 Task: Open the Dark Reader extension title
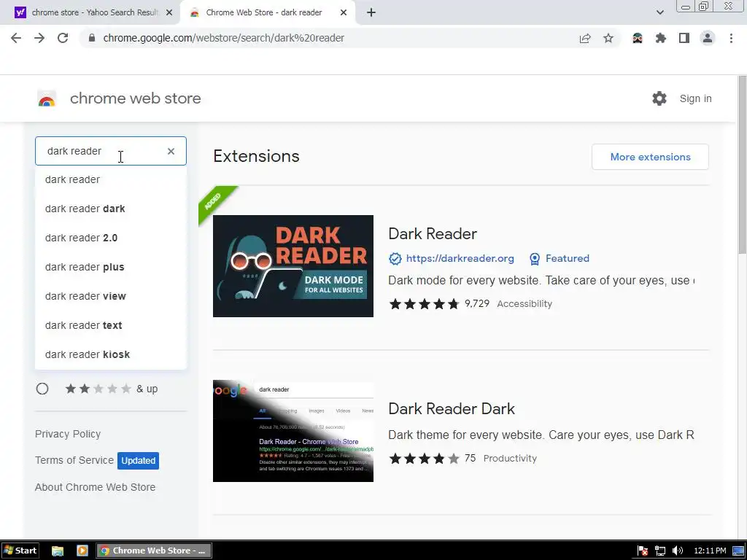[x=432, y=234]
